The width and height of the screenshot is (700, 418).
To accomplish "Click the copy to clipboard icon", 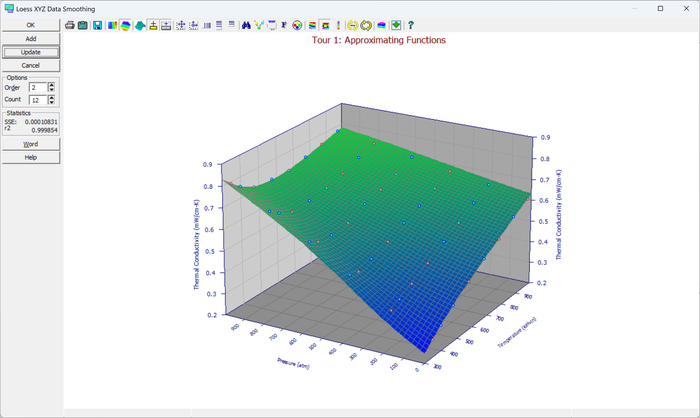I will point(83,25).
